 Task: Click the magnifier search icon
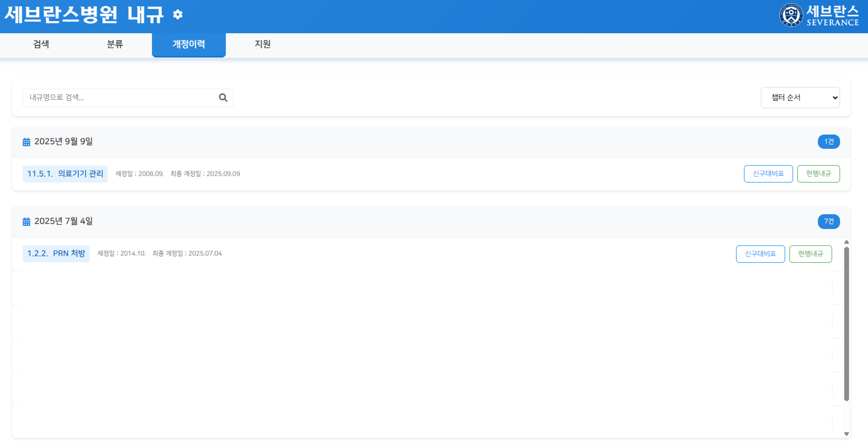(223, 98)
